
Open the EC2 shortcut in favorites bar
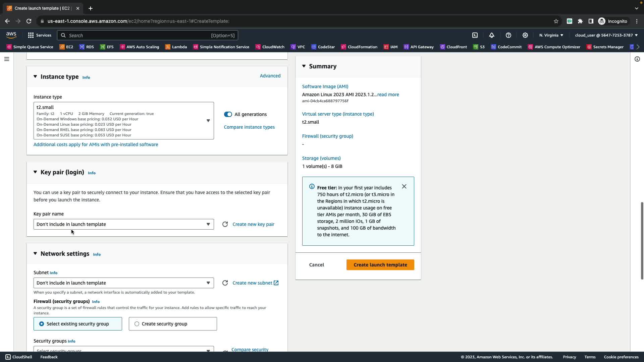[66, 47]
